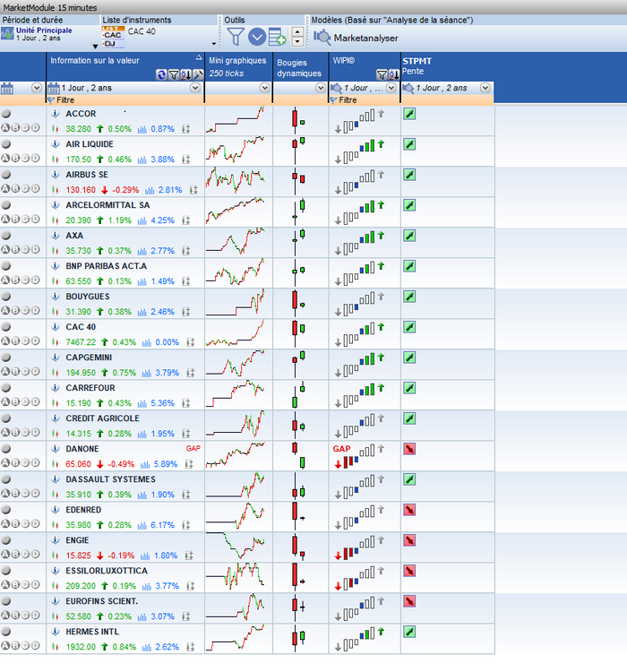Add a column with the green plus icon
This screenshot has width=627, height=672.
tap(278, 37)
